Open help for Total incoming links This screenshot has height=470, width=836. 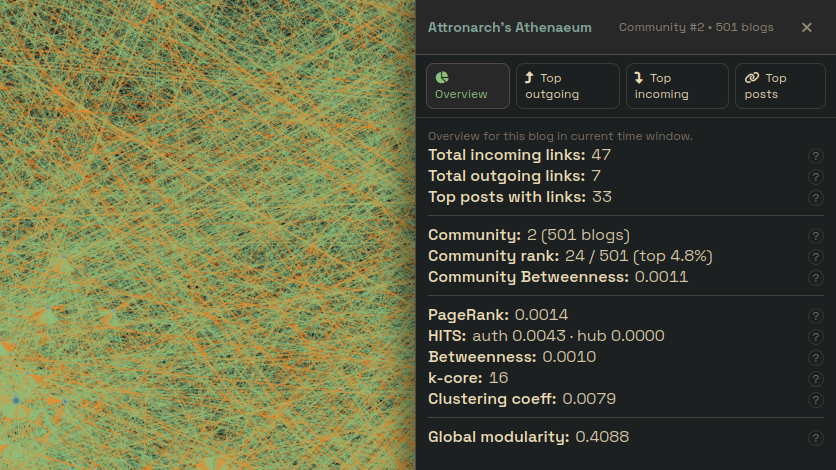coord(815,156)
